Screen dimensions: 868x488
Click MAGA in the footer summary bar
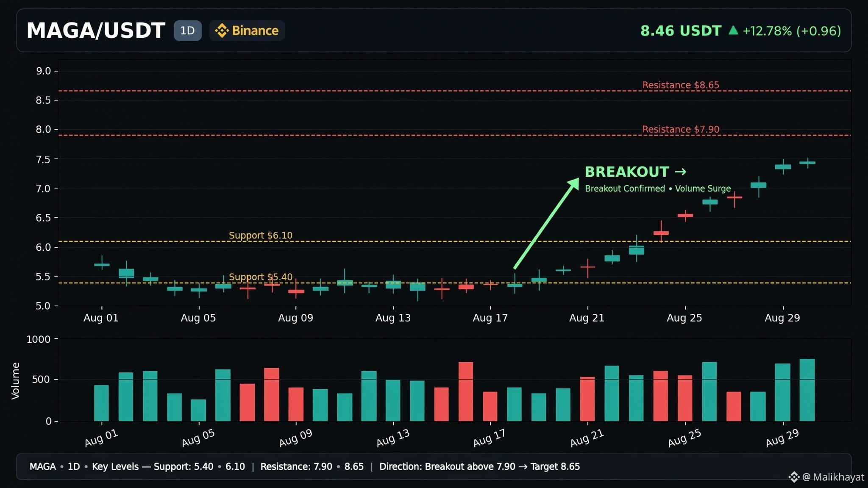pyautogui.click(x=43, y=466)
